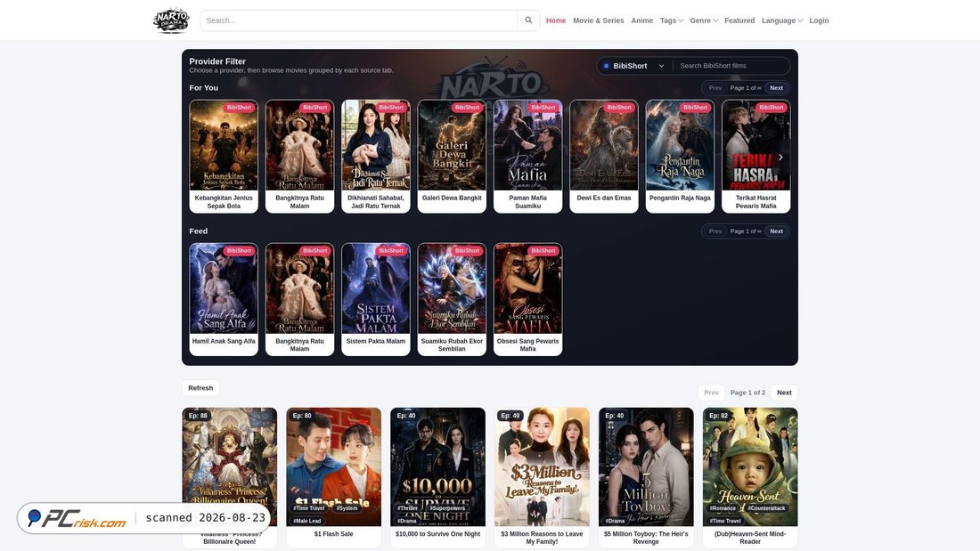This screenshot has width=980, height=551.
Task: Focus the Search BibiShort films field
Action: pos(731,66)
